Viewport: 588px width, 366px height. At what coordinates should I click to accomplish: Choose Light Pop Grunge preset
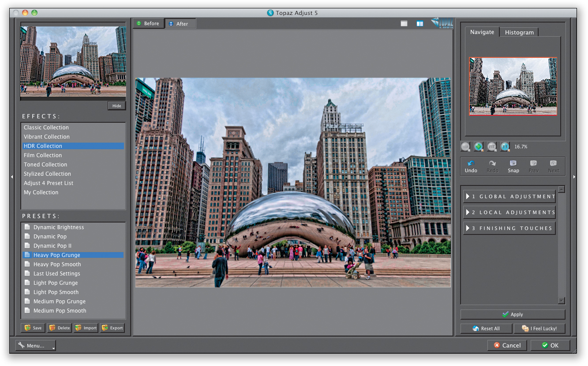coord(73,283)
